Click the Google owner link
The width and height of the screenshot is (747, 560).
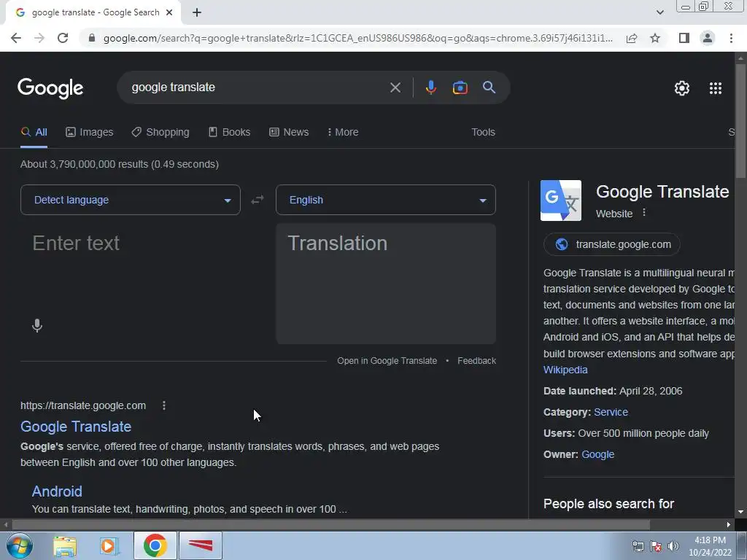tap(598, 454)
